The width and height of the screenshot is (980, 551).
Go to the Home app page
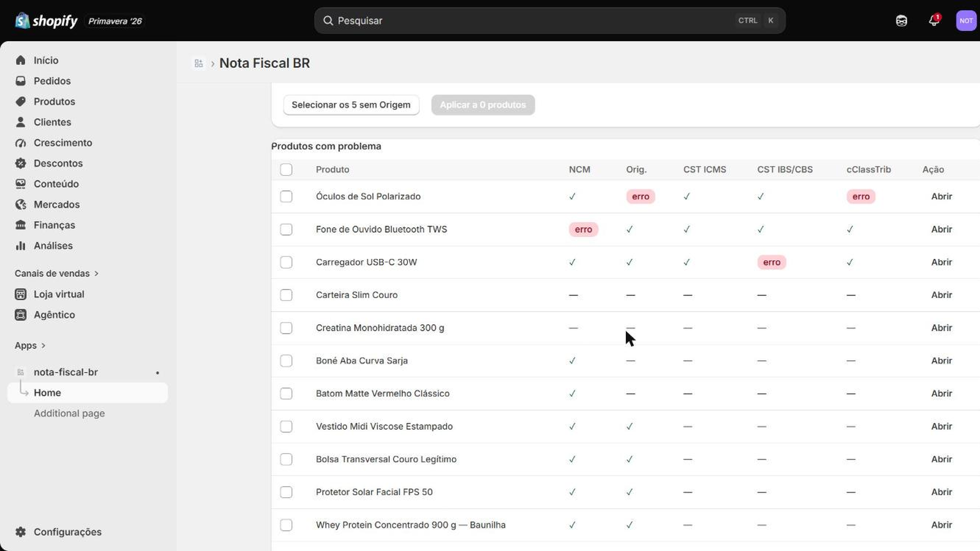[88, 393]
